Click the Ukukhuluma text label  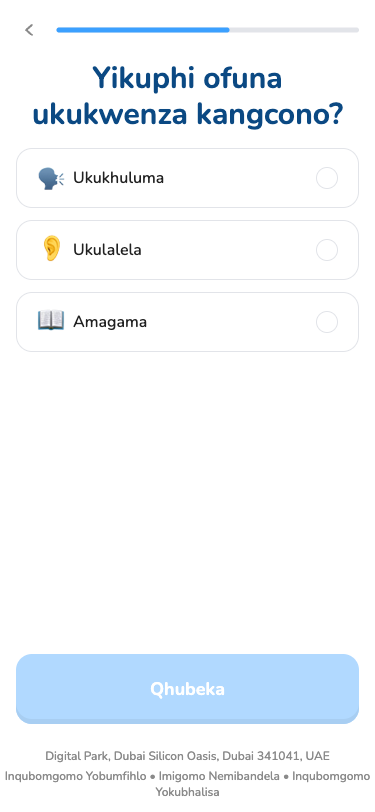tap(118, 178)
